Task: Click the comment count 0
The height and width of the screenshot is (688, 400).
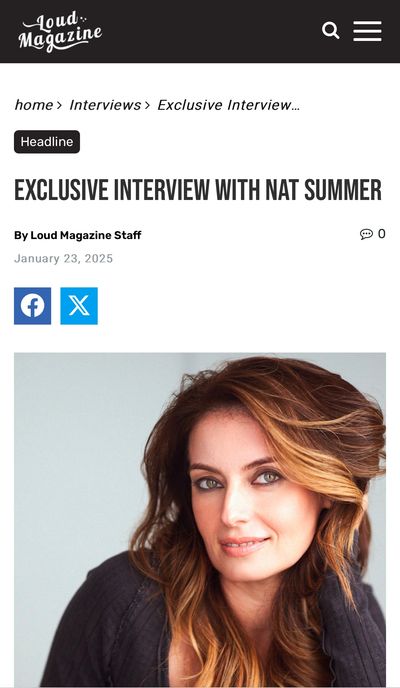Action: [x=382, y=234]
